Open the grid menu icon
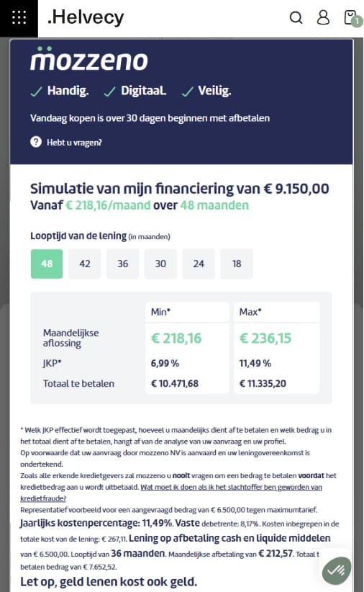Image resolution: width=364 pixels, height=592 pixels. (19, 18)
